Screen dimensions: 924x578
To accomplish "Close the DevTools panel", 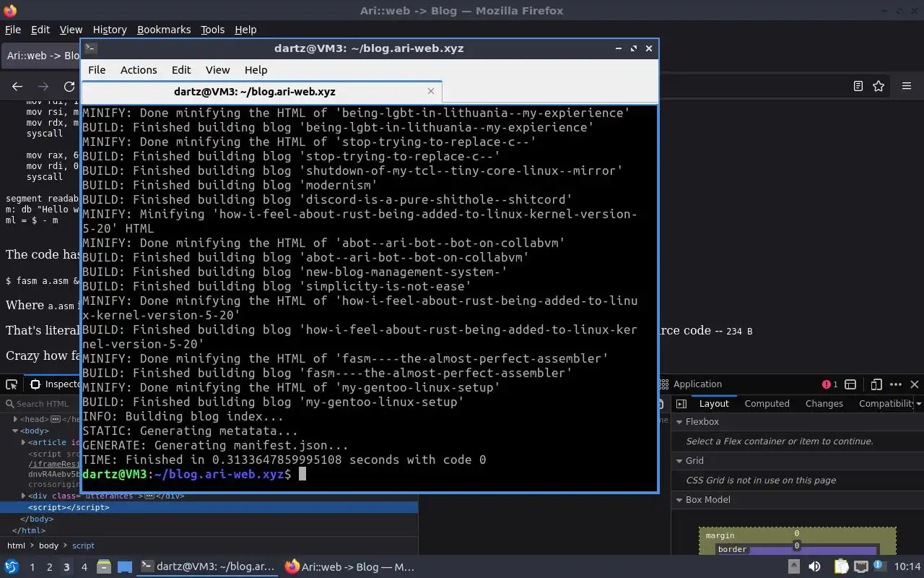I will (915, 384).
